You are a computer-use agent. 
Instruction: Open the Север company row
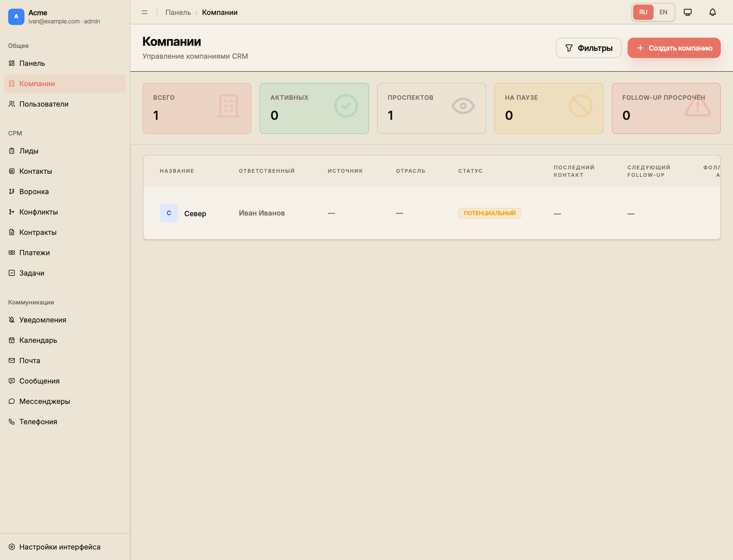[432, 213]
